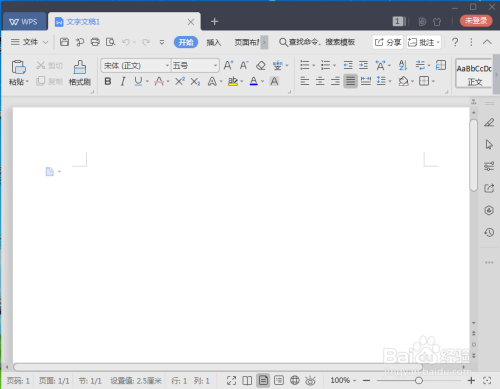
Task: Increase font size with larger A icon
Action: [228, 65]
